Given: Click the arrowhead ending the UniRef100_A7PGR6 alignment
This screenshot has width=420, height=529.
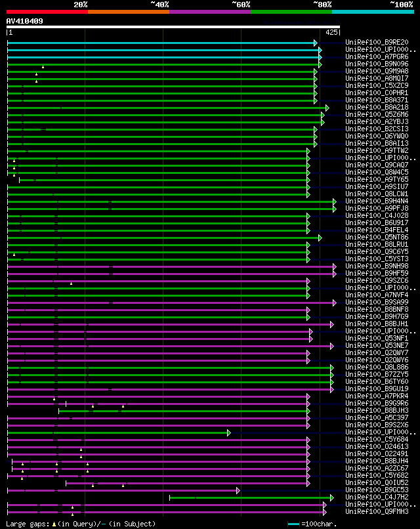Looking at the screenshot, I should click(x=320, y=57).
